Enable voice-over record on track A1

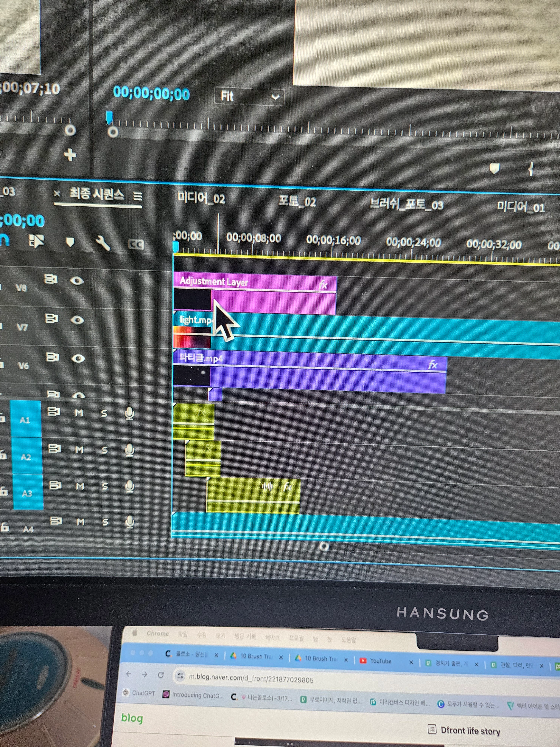coord(129,413)
